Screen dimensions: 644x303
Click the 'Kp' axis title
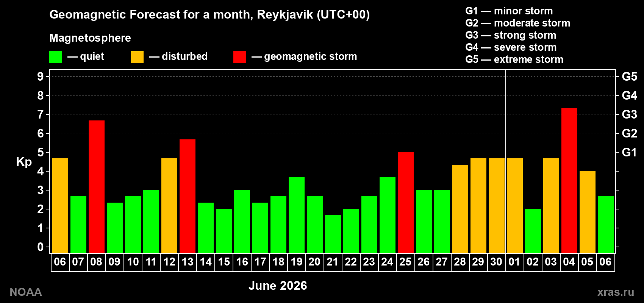(24, 162)
